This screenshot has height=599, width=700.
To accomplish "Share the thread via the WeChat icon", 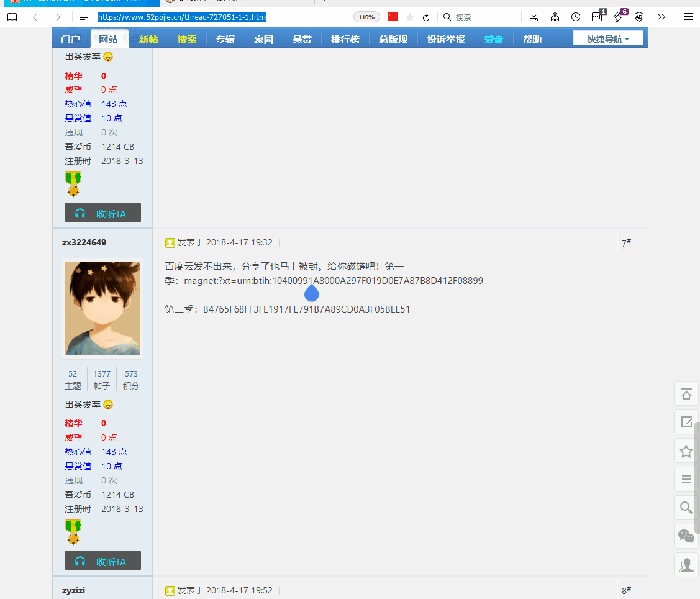I will 686,536.
